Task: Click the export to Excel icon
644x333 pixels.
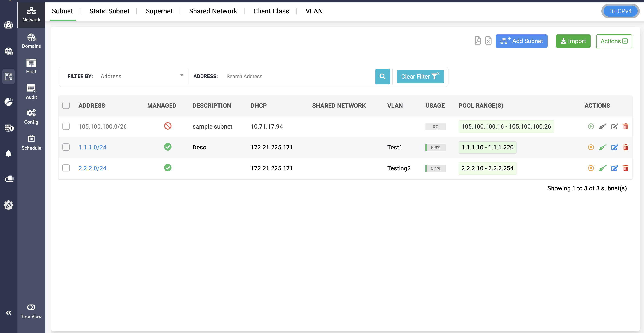Action: (488, 41)
